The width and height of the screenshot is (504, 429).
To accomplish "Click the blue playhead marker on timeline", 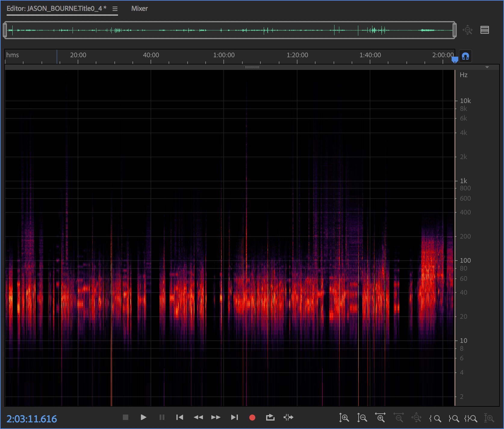I will [455, 60].
